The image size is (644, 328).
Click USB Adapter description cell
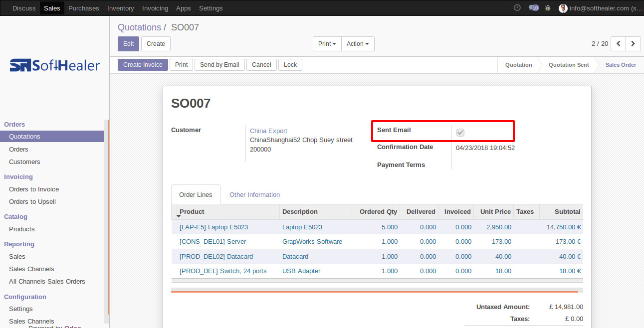tap(301, 271)
